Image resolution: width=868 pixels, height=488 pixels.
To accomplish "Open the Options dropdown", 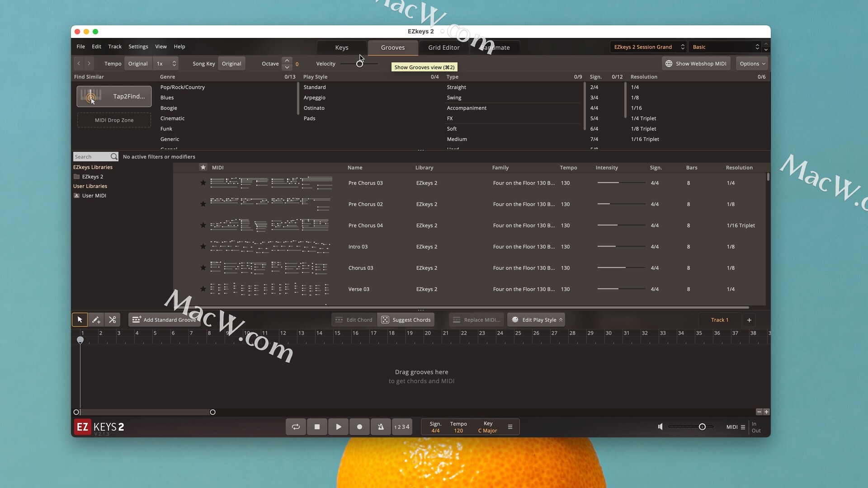I will [x=752, y=64].
